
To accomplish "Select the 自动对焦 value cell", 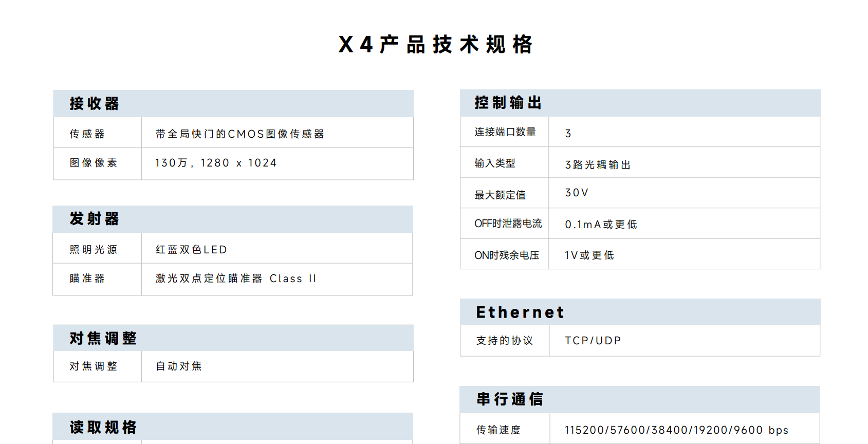I will point(179,366).
